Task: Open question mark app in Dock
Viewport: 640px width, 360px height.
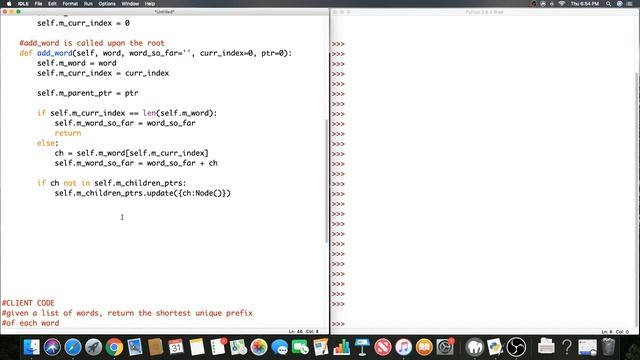Action: click(567, 347)
